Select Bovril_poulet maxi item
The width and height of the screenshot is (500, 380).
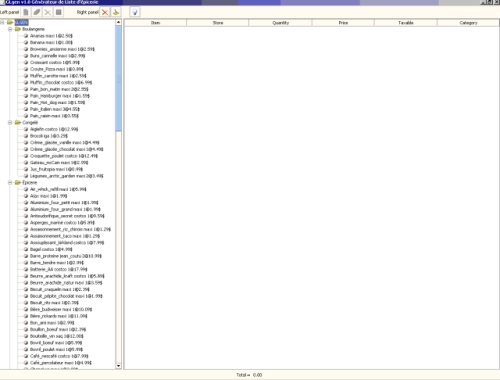point(57,349)
